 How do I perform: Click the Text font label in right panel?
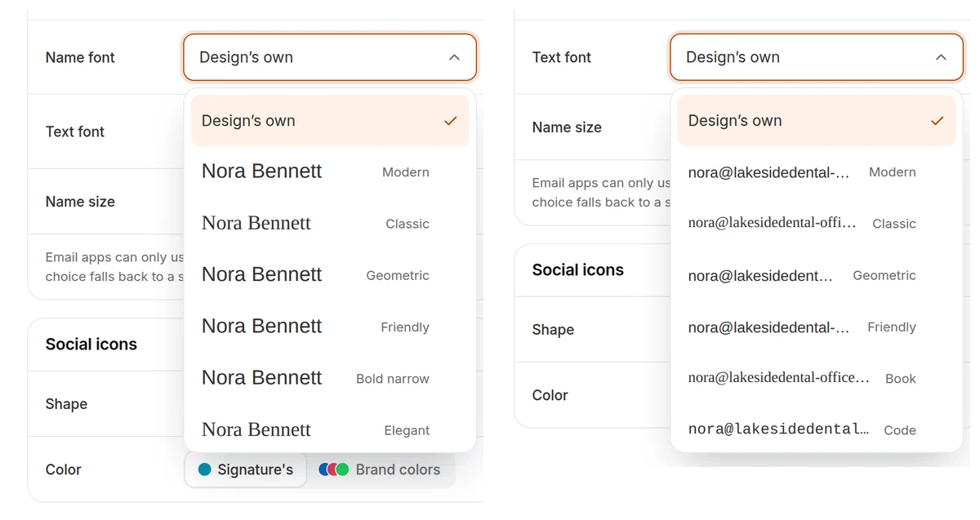tap(562, 57)
